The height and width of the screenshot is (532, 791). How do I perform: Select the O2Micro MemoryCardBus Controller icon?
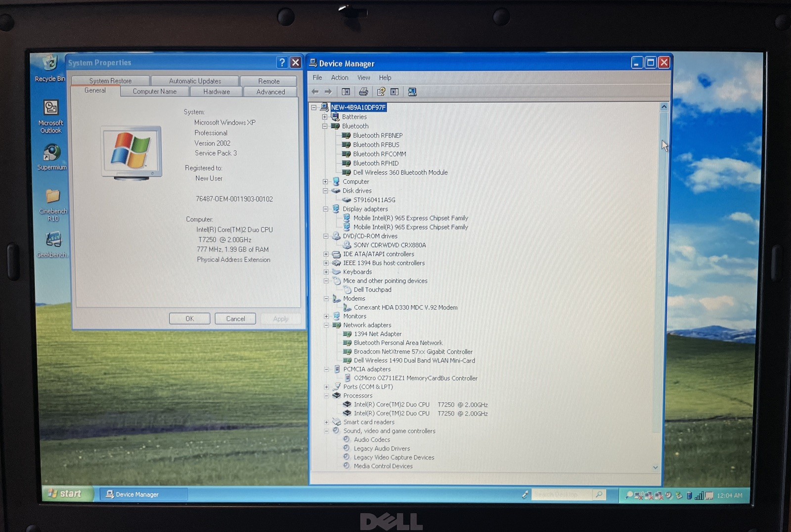(348, 378)
